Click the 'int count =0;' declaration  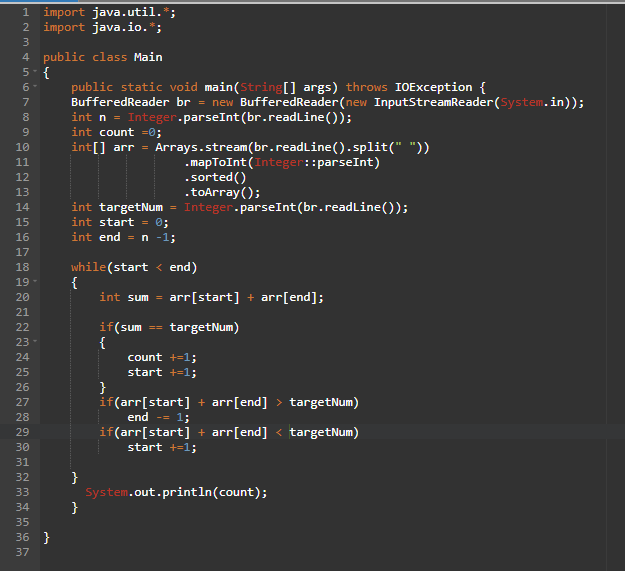point(116,132)
